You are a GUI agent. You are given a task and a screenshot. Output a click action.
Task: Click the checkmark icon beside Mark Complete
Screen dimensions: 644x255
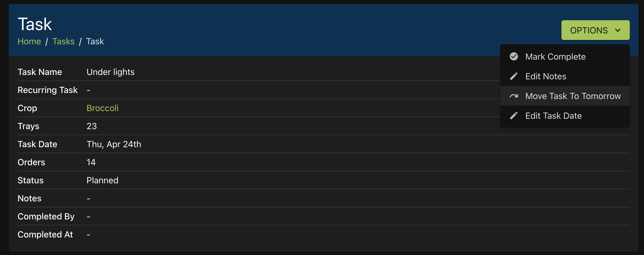[514, 56]
